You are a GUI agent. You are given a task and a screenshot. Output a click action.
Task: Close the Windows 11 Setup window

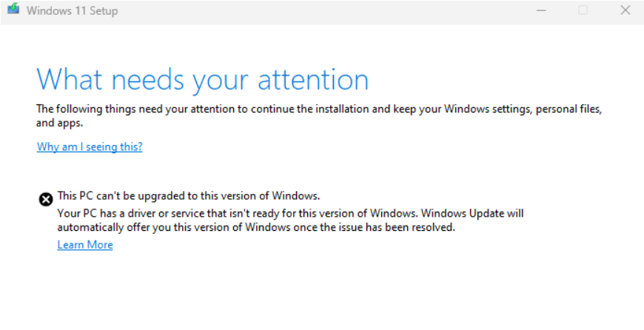click(624, 10)
